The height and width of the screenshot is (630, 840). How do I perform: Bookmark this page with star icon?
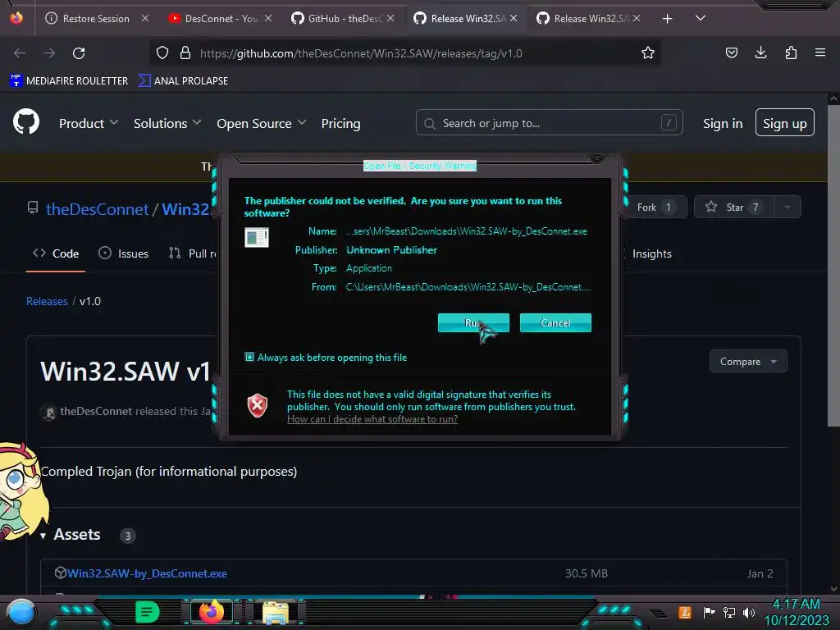point(648,52)
